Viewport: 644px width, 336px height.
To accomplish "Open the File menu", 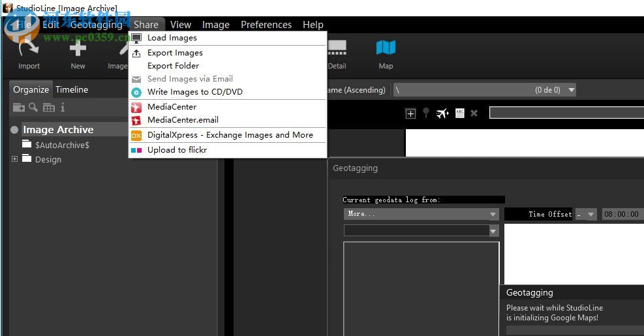I will [x=23, y=25].
